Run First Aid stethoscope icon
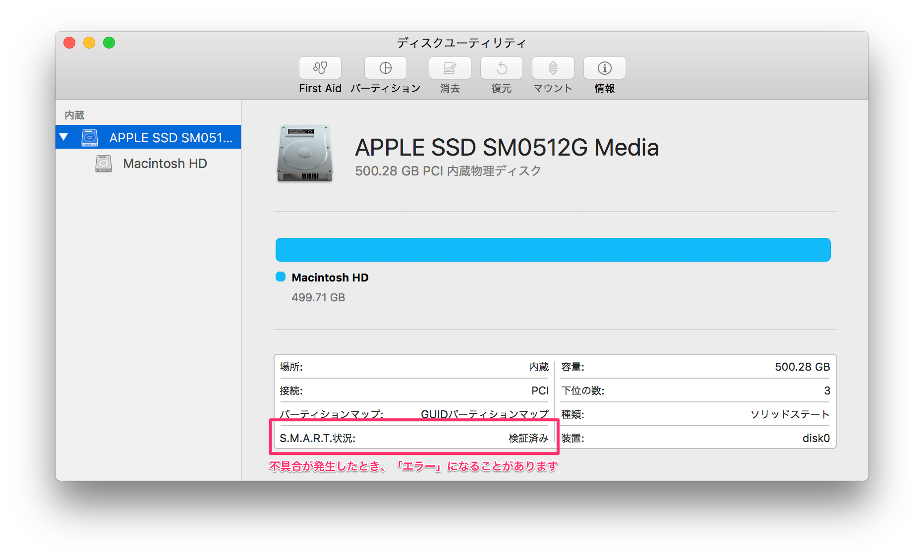This screenshot has width=924, height=560. [x=320, y=68]
